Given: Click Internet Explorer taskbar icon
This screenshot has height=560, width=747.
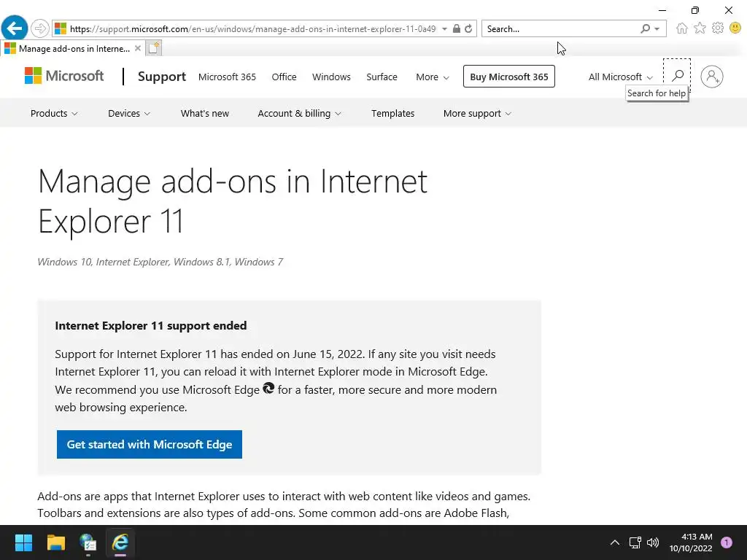Looking at the screenshot, I should pyautogui.click(x=120, y=542).
